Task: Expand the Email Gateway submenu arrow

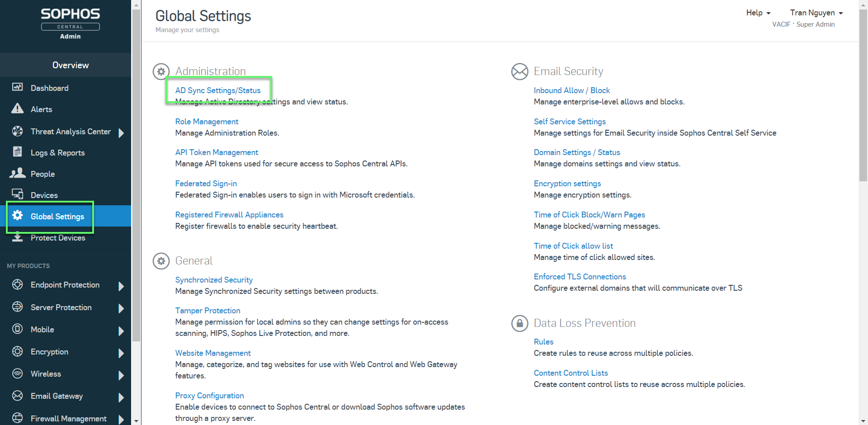Action: click(121, 397)
